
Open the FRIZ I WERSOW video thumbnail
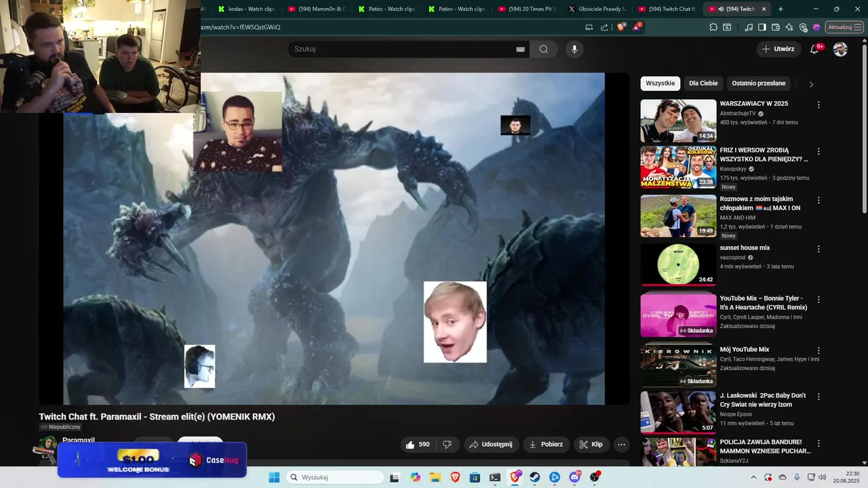point(678,167)
